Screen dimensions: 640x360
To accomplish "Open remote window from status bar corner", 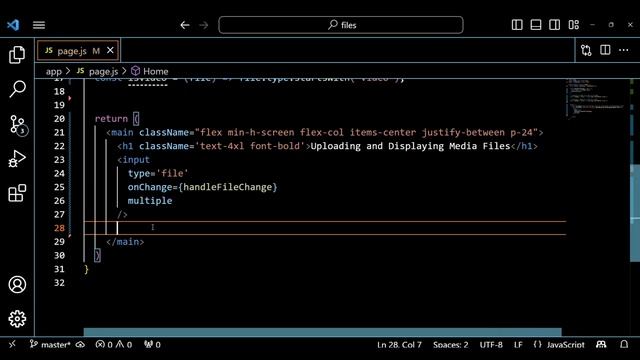I will click(x=12, y=344).
